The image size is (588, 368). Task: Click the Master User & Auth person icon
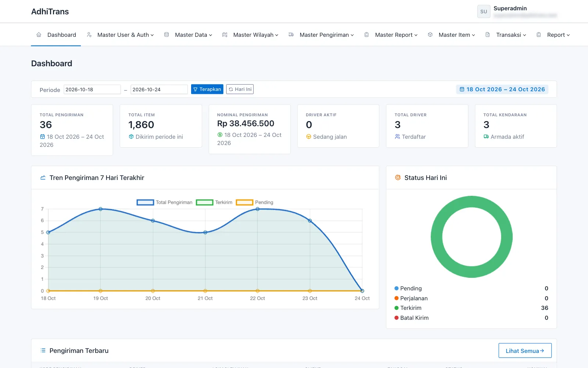pyautogui.click(x=89, y=35)
